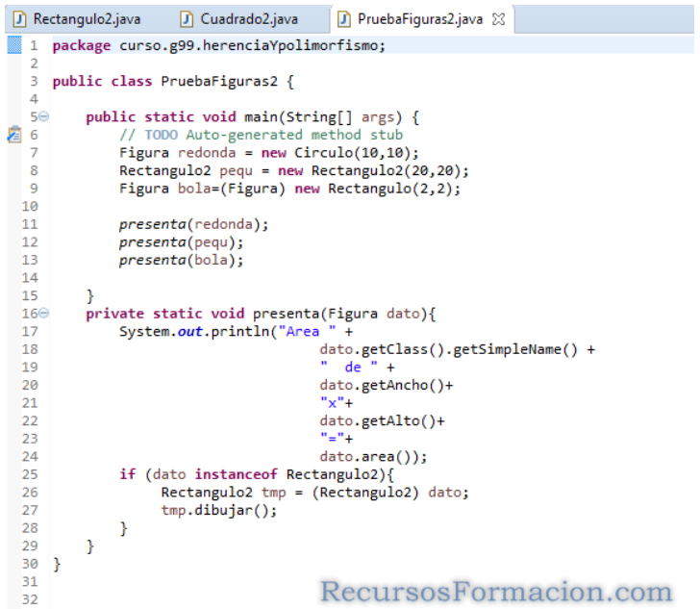Click System.out.println on line 17
The width and height of the screenshot is (700, 609).
tap(194, 332)
